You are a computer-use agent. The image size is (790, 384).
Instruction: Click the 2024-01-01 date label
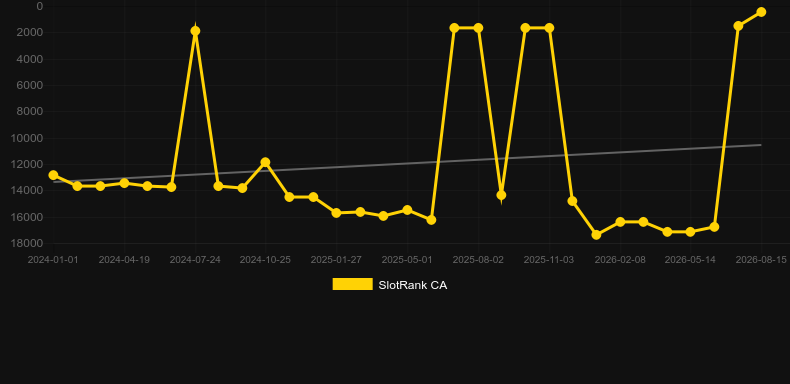click(x=53, y=260)
